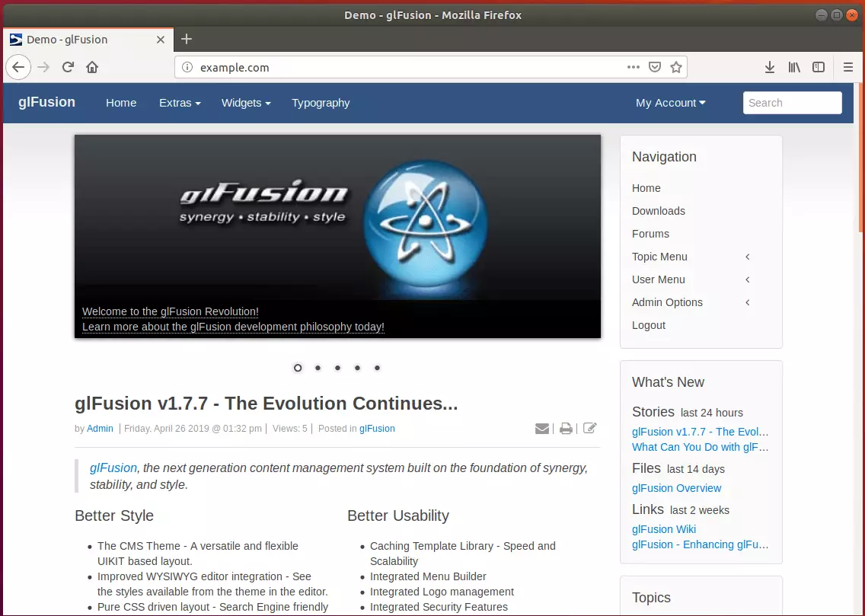The height and width of the screenshot is (616, 865).
Task: Click the italic glFusion link in the quote
Action: (x=113, y=468)
